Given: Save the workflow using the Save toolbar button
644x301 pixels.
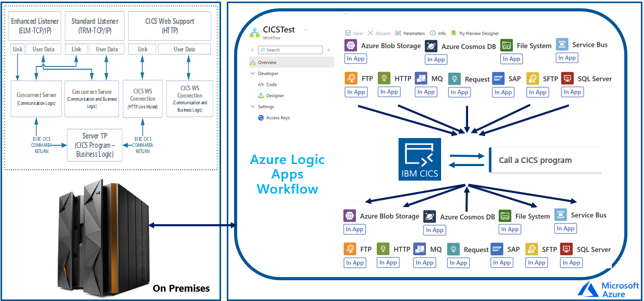Looking at the screenshot, I should [x=354, y=33].
